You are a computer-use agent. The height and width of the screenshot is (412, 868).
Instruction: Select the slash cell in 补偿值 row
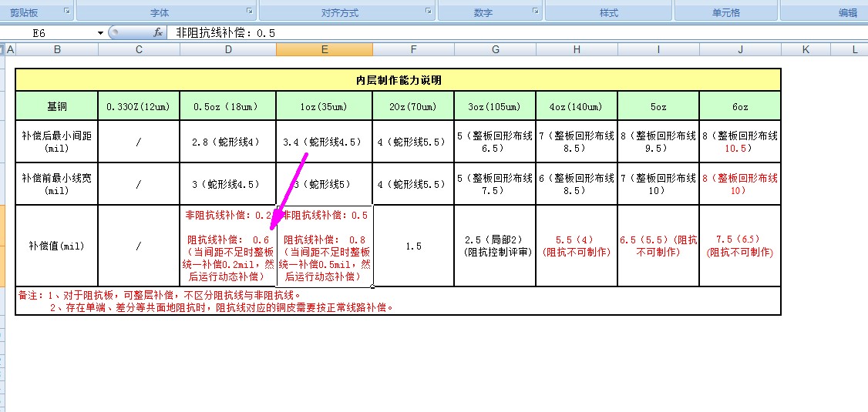tap(139, 246)
